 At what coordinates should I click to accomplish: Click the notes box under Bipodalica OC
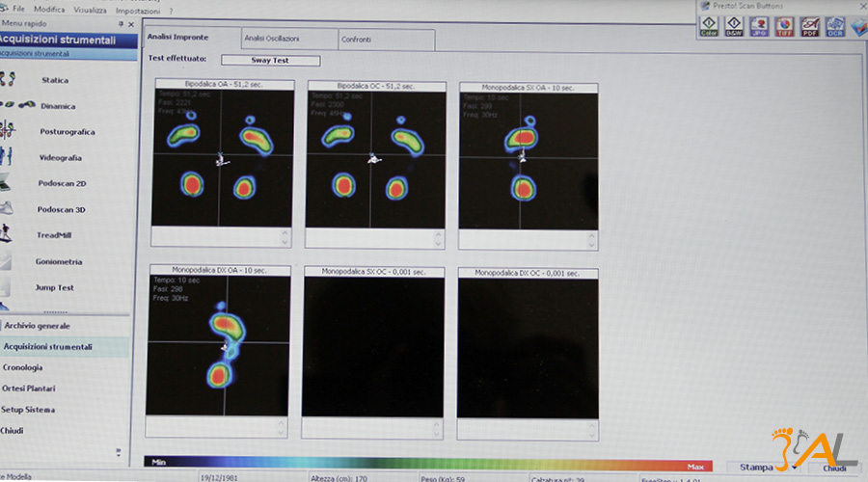375,238
